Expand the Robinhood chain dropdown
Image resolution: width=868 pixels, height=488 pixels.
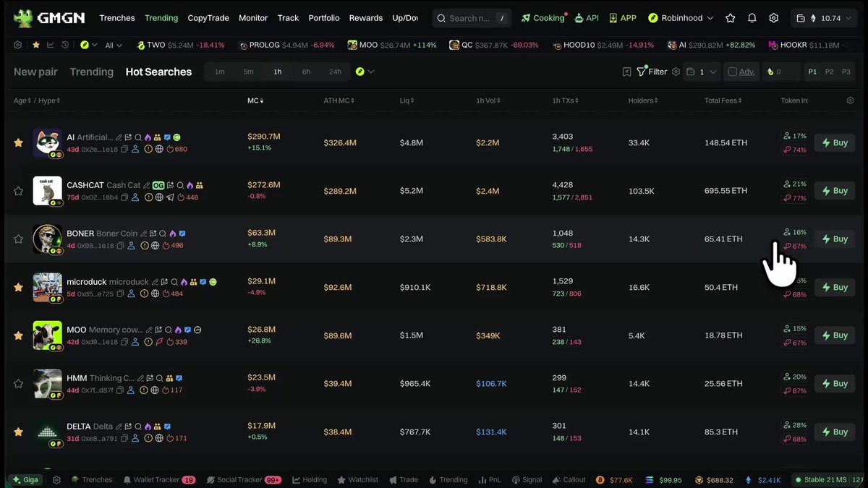point(681,18)
